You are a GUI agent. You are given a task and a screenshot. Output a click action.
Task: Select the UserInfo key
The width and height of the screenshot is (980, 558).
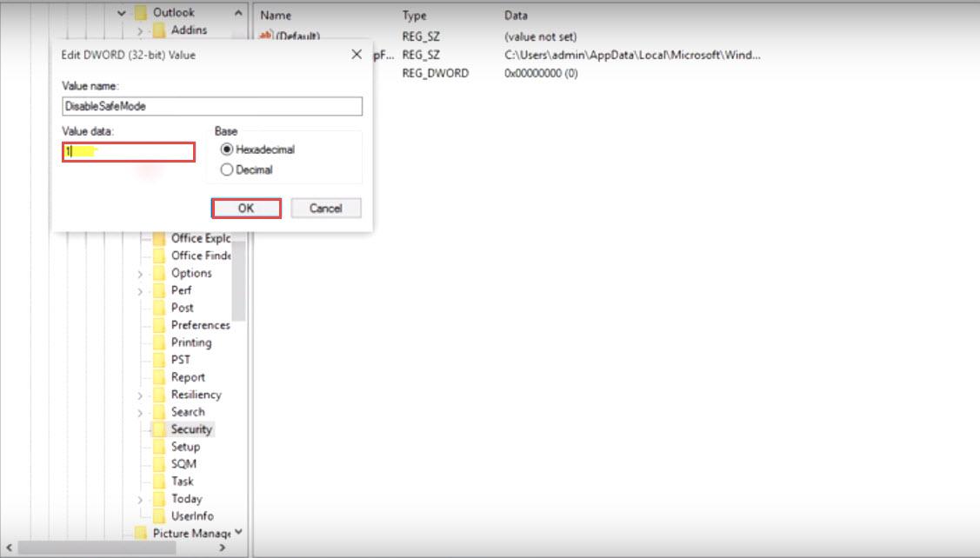(192, 516)
